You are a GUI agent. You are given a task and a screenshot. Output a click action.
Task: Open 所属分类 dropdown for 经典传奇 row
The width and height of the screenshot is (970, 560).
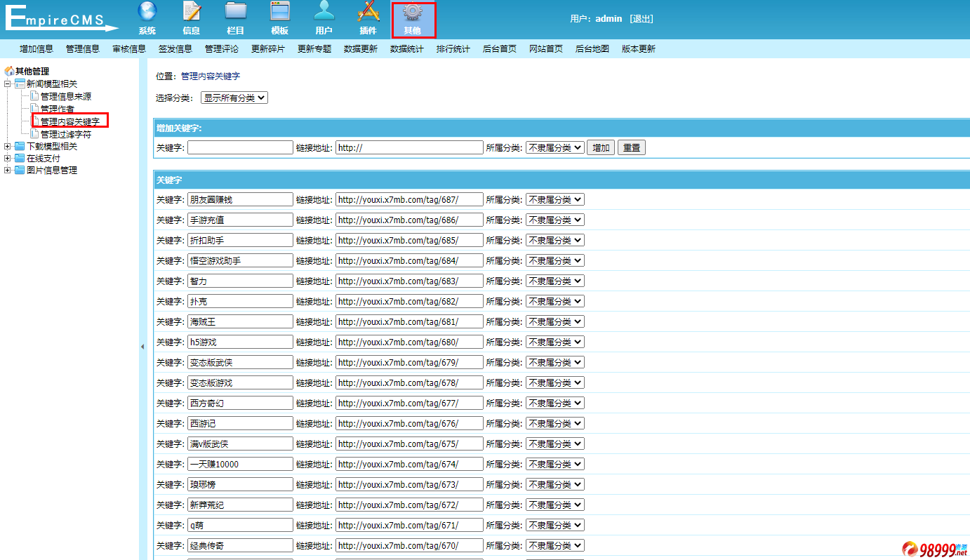[554, 545]
